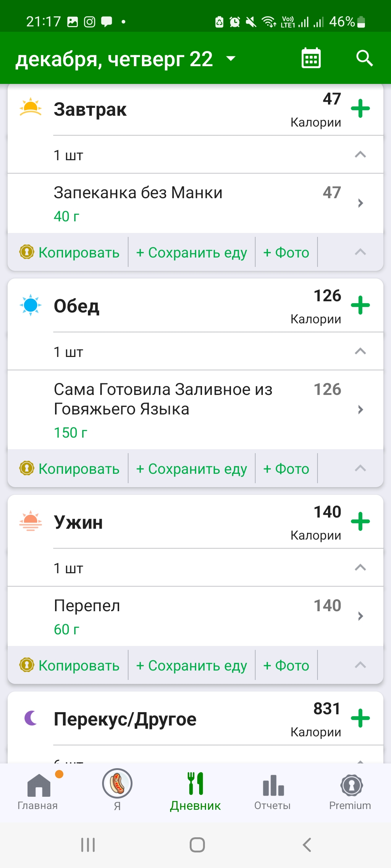Collapse the Ужин item list chevron
This screenshot has height=868, width=391.
point(360,567)
